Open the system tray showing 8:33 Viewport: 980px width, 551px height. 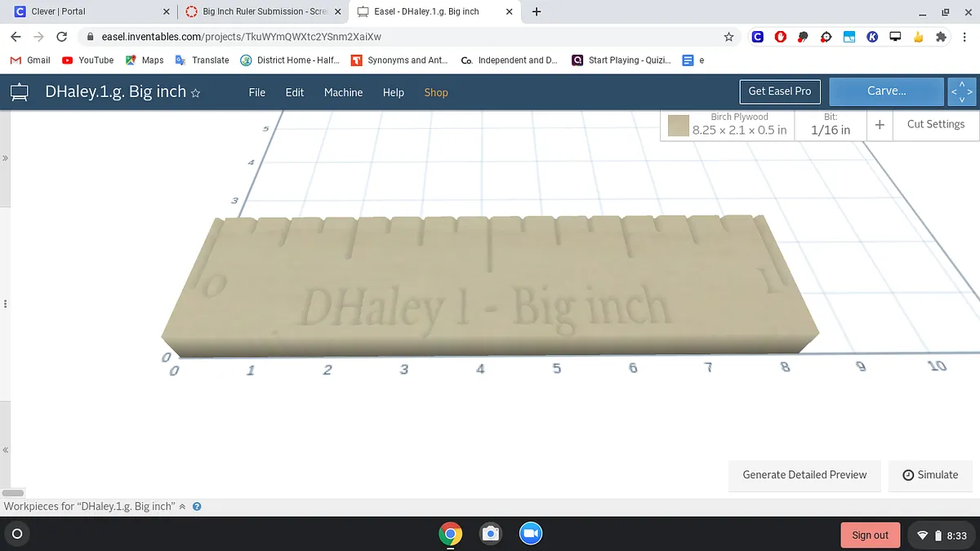941,535
